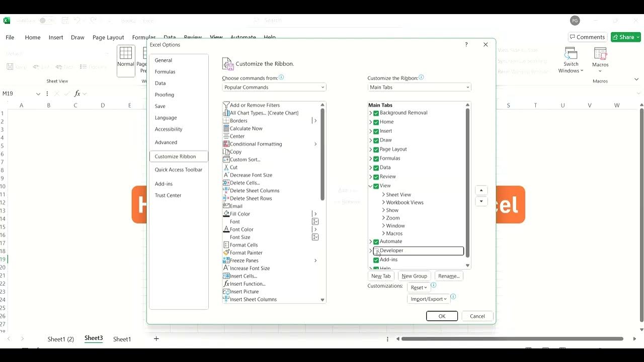
Task: Select the Insert Picture icon
Action: coord(226,292)
